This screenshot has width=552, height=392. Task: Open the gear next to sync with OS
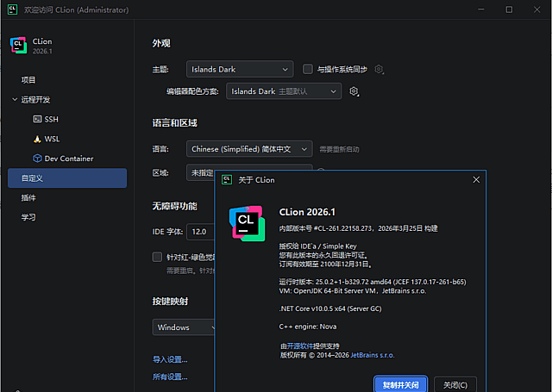point(379,69)
